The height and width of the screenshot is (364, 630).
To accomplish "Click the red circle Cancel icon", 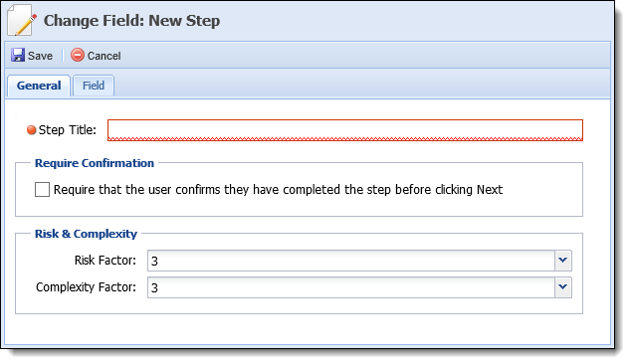I will [78, 55].
